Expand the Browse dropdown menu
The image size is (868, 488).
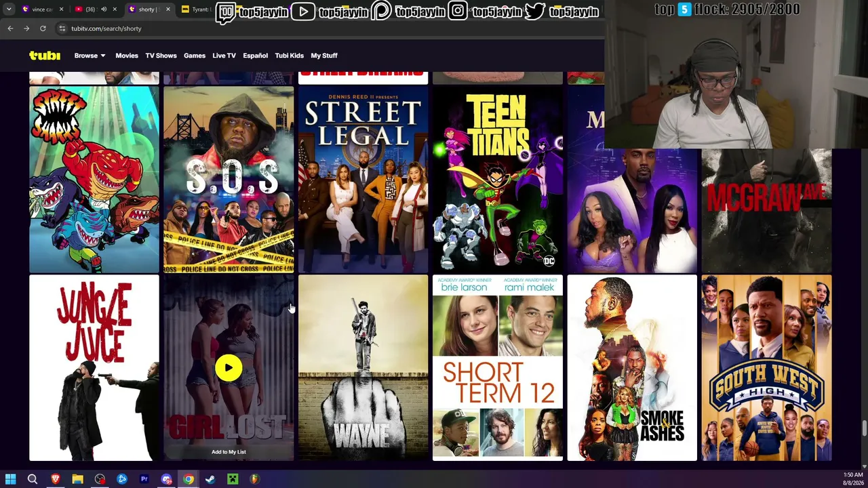tap(90, 56)
